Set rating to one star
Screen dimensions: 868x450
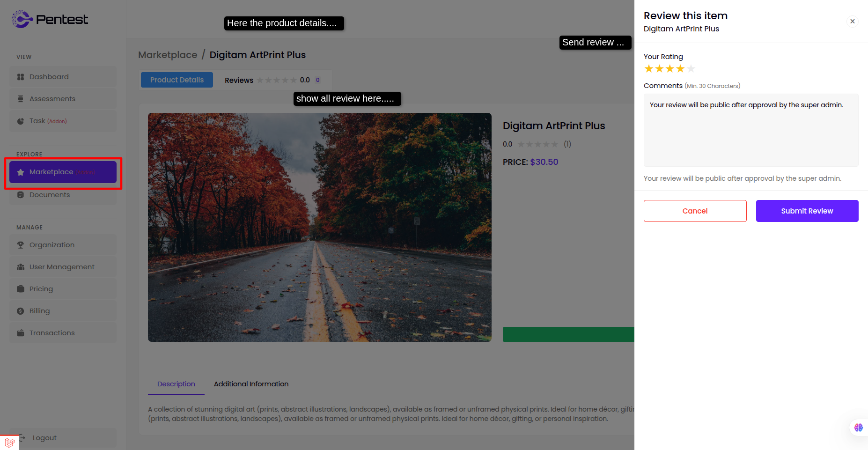(649, 69)
